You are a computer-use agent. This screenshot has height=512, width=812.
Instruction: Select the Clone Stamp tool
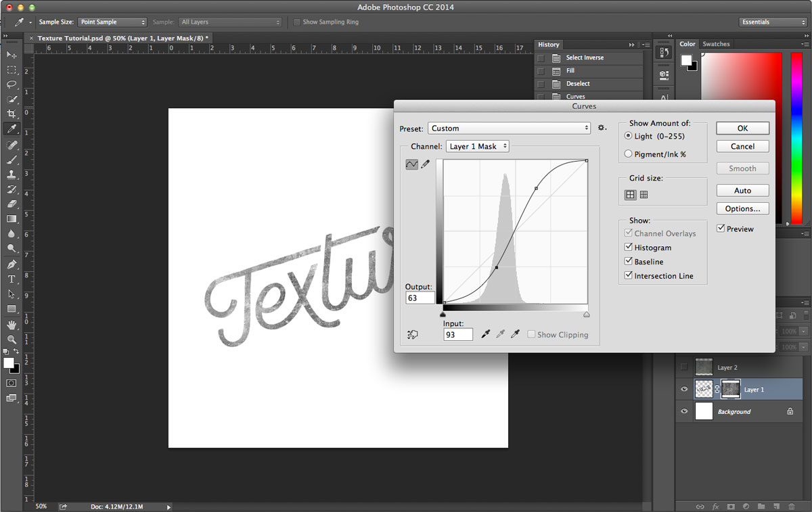pos(12,175)
